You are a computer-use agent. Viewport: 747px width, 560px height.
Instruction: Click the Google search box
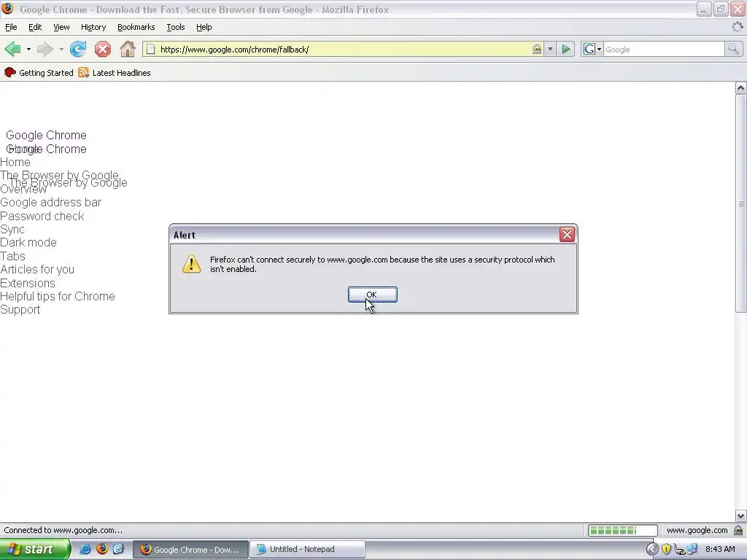(664, 49)
